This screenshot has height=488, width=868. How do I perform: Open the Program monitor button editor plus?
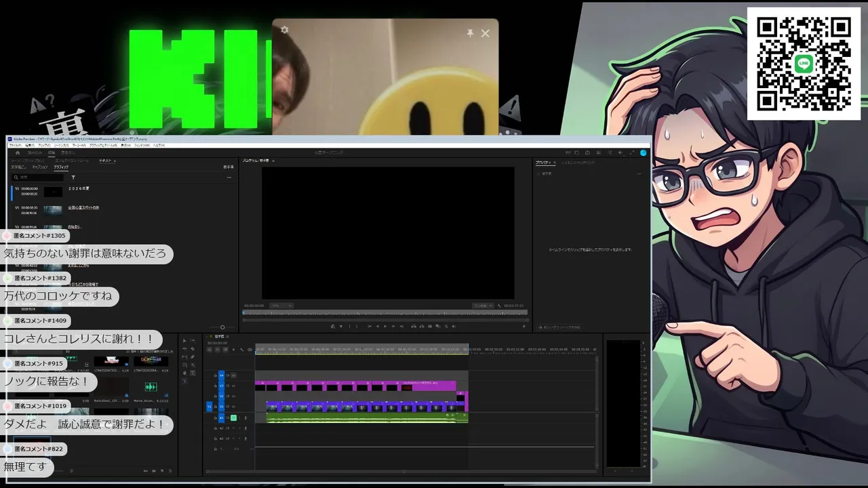524,326
